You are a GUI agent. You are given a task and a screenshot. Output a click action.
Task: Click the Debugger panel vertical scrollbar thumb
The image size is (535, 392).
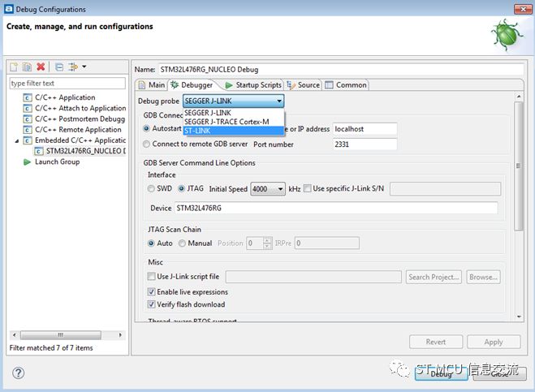(518, 166)
